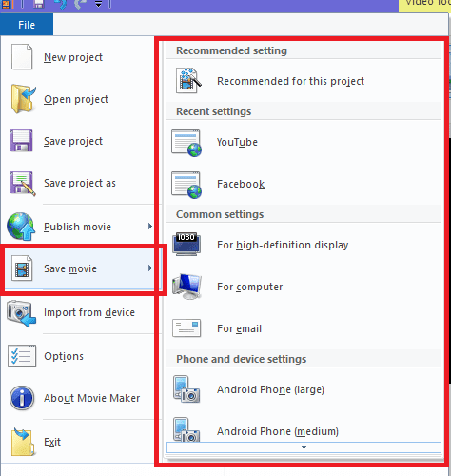Click the Publish movie globe icon
This screenshot has width=451, height=476.
(x=21, y=227)
